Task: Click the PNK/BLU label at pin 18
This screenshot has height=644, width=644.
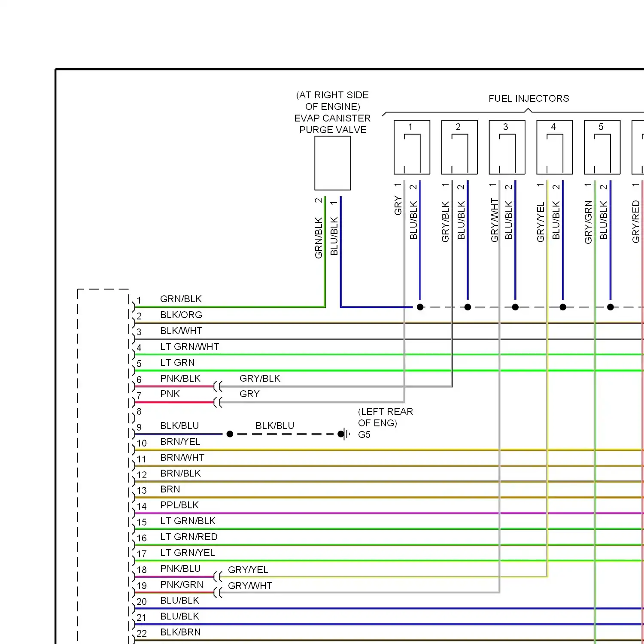Action: 180,568
